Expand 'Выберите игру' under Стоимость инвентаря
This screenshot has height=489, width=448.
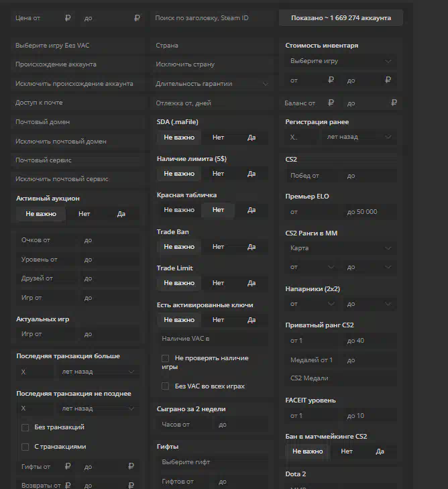pyautogui.click(x=341, y=61)
